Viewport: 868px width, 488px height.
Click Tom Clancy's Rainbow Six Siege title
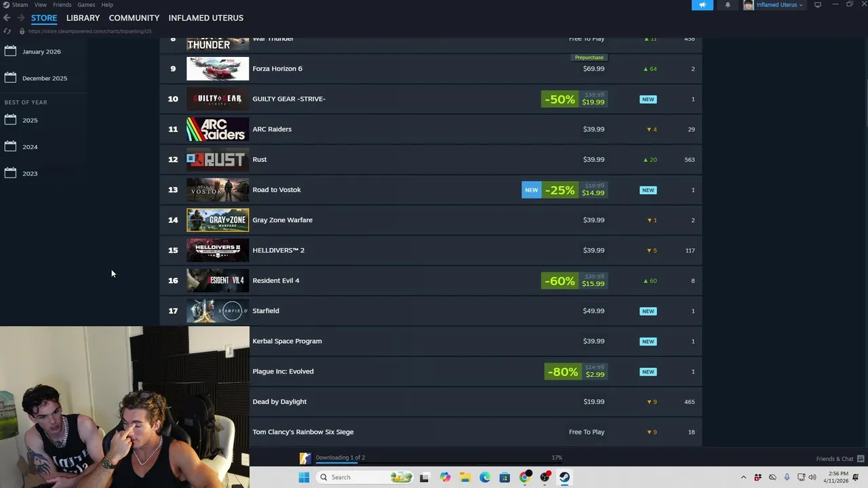click(303, 432)
